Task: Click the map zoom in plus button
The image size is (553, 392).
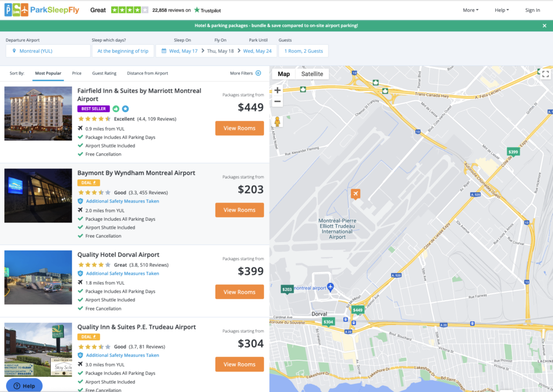Action: point(278,90)
